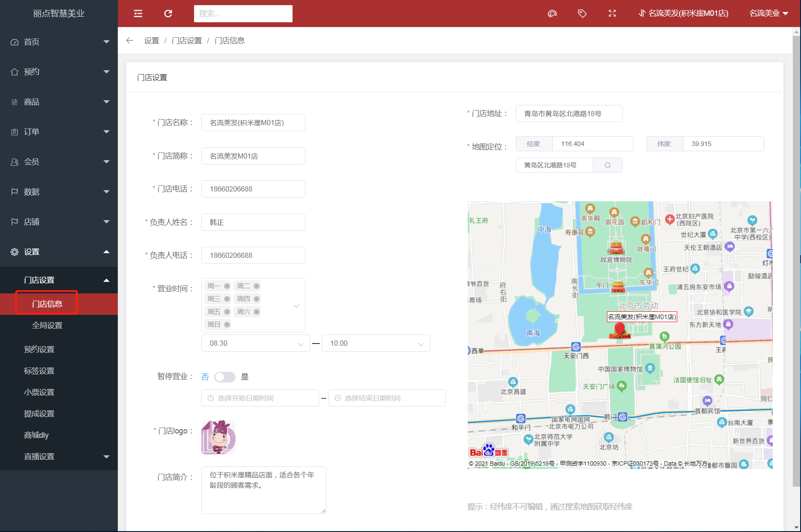Click the 门店地址 input field
The width and height of the screenshot is (801, 532).
(569, 114)
